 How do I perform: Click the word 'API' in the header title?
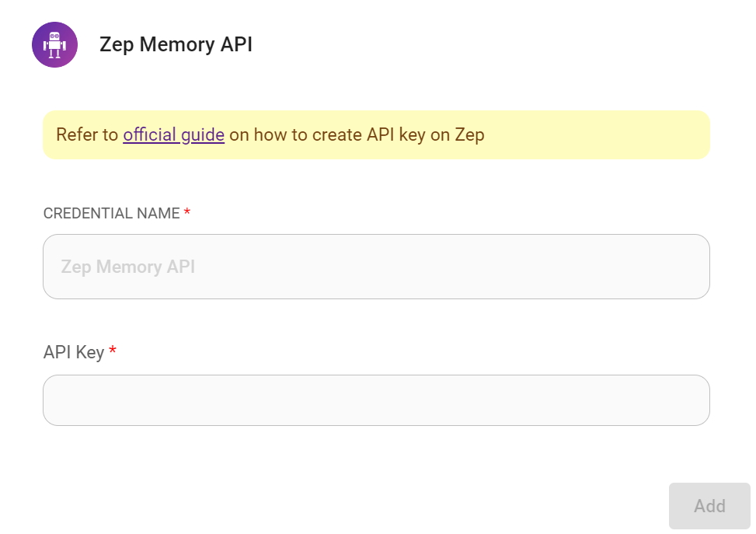pos(236,44)
